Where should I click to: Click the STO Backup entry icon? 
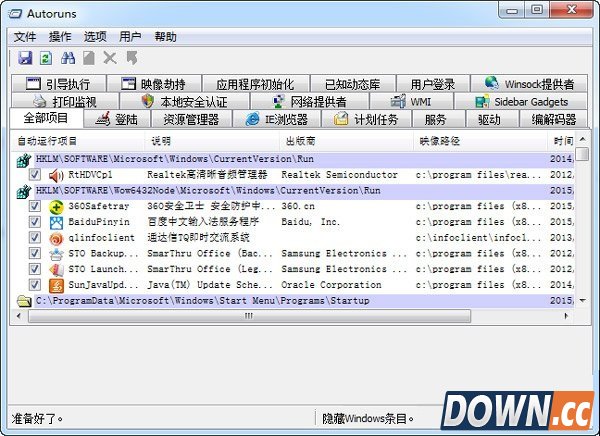[56, 254]
